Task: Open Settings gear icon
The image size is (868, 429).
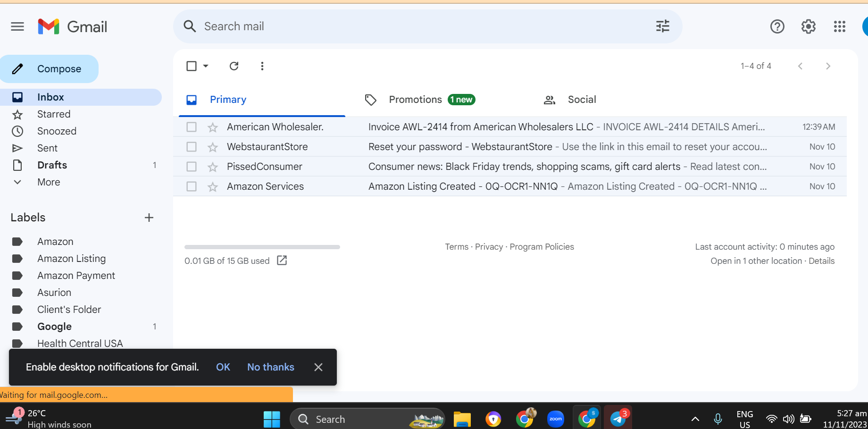Action: 809,26
